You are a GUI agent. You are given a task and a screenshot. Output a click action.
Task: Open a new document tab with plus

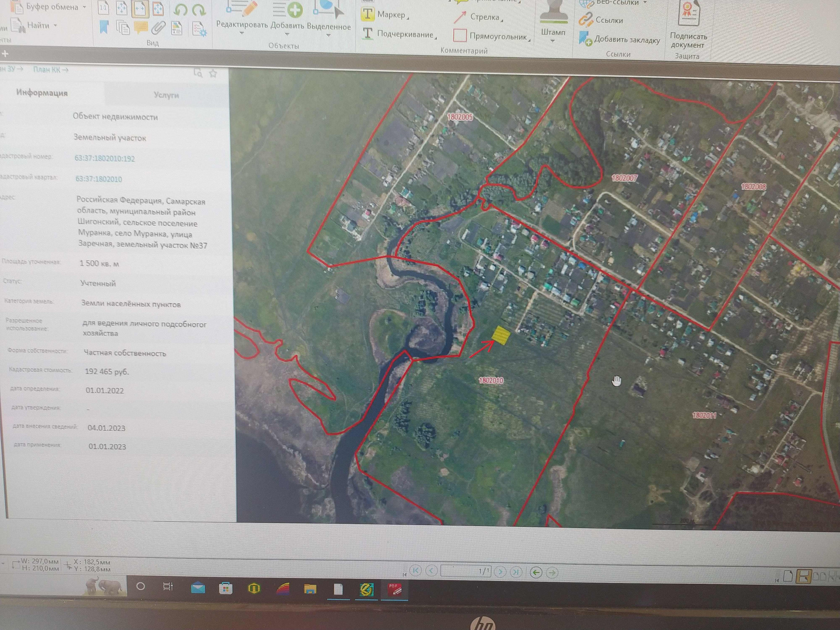pos(5,54)
